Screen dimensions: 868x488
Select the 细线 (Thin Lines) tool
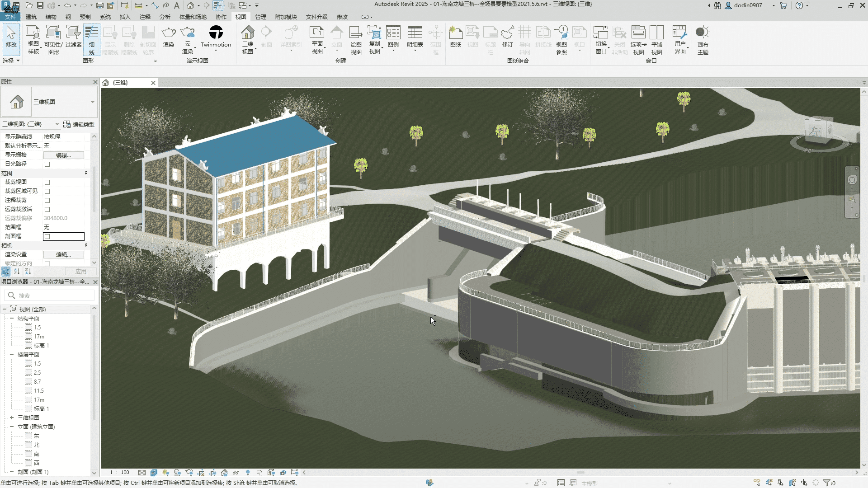[92, 40]
